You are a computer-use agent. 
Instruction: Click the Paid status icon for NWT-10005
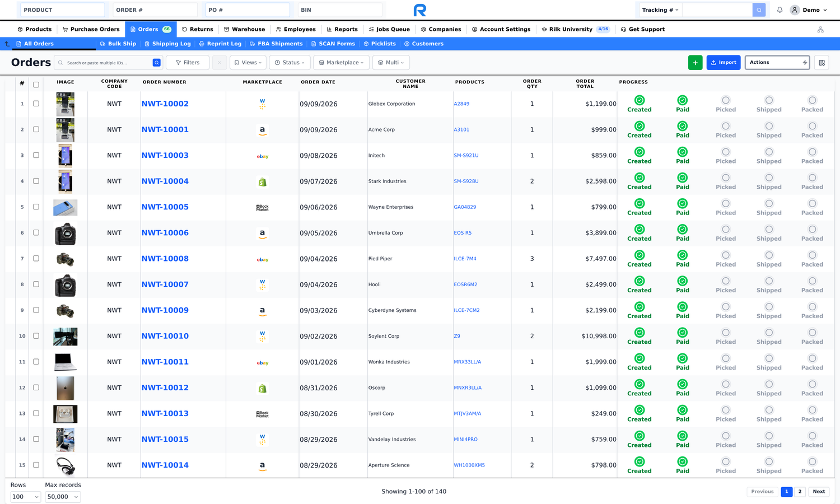coord(683,203)
